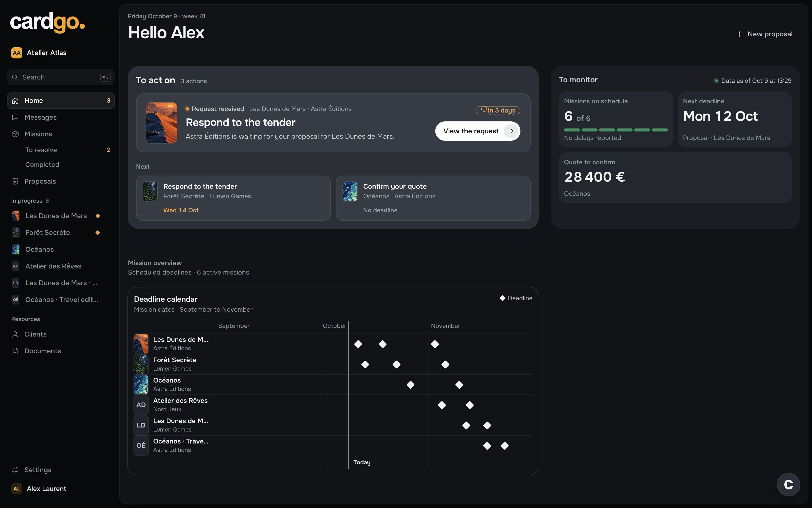Click the search magnifier icon
This screenshot has width=812, height=508.
(x=15, y=77)
